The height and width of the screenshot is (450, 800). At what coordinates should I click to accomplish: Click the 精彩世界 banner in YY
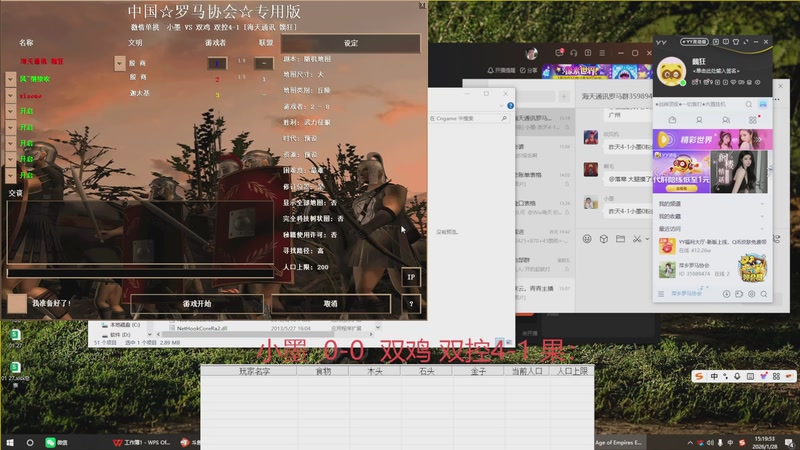click(x=712, y=139)
